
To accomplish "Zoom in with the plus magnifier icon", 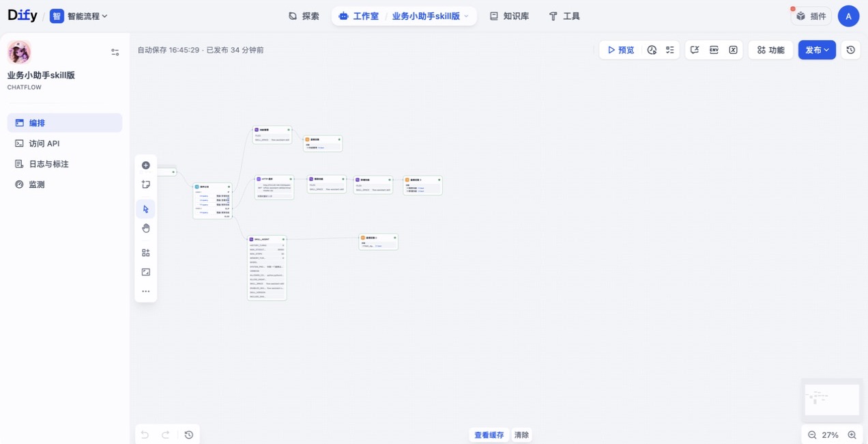I will 852,435.
